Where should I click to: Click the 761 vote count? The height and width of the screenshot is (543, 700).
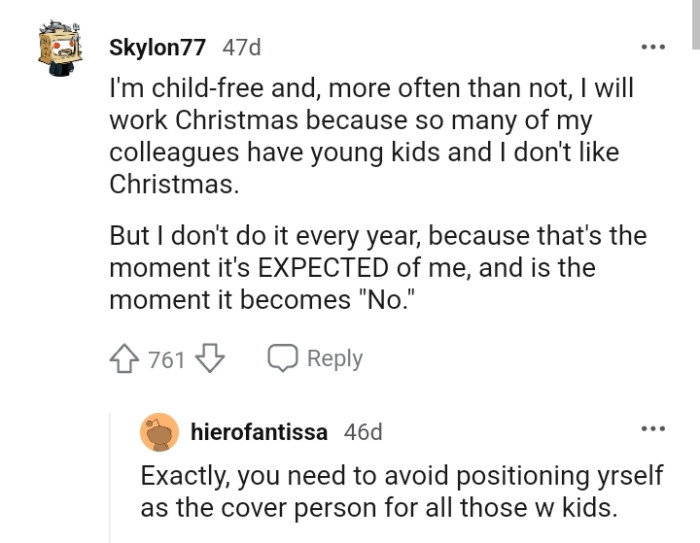167,359
